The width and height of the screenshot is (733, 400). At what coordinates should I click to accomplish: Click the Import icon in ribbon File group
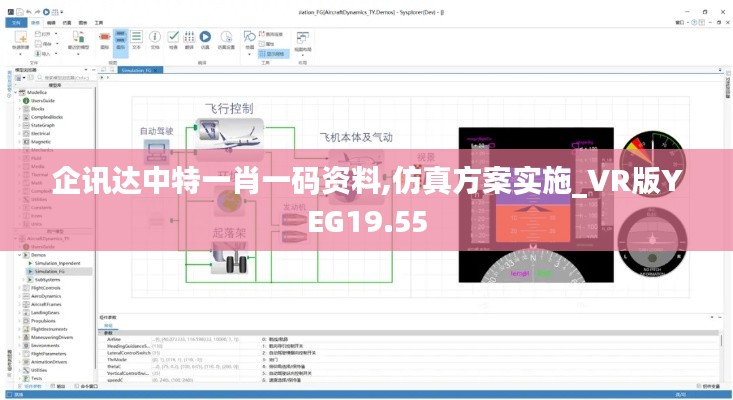tap(38, 54)
